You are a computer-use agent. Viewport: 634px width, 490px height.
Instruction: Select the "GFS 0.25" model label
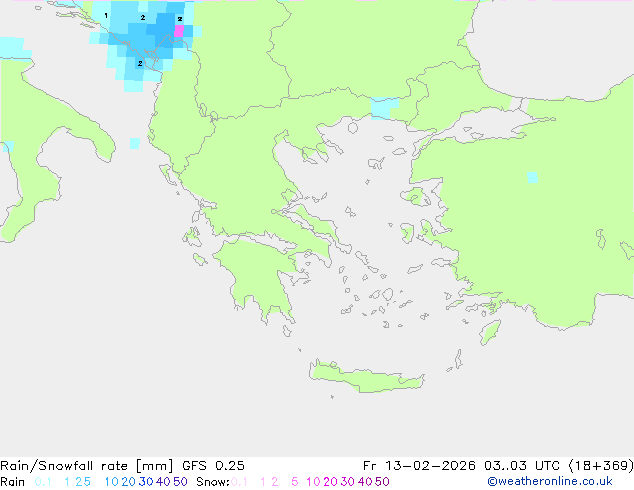[x=213, y=466]
